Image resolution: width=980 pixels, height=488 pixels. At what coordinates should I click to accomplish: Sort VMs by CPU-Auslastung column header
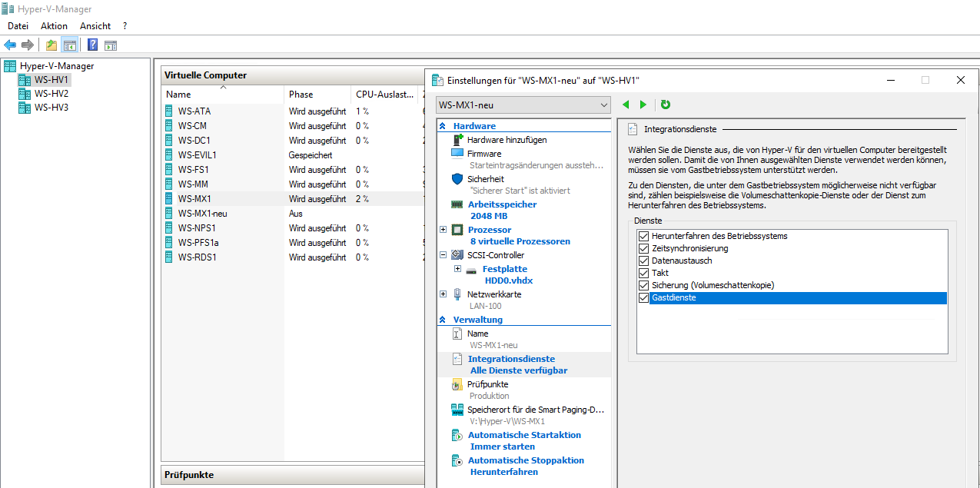pyautogui.click(x=384, y=94)
